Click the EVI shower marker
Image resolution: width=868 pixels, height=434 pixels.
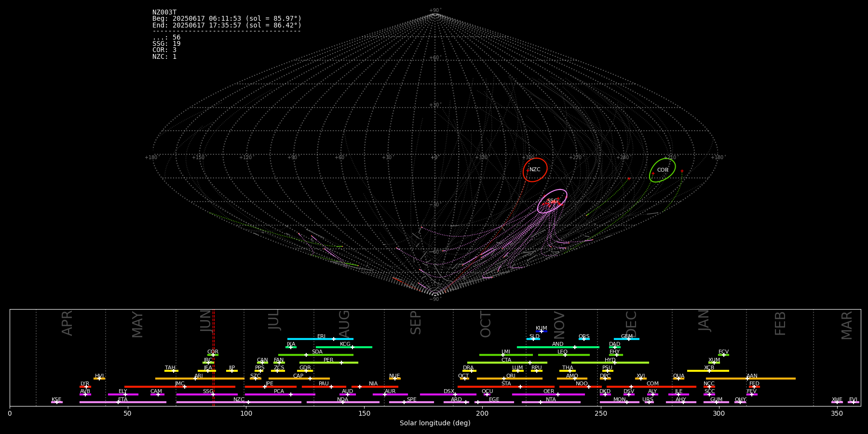(x=854, y=402)
